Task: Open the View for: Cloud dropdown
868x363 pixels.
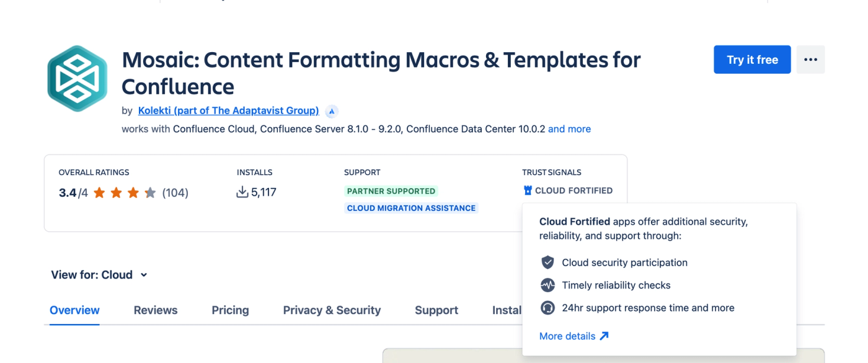Action: (99, 275)
